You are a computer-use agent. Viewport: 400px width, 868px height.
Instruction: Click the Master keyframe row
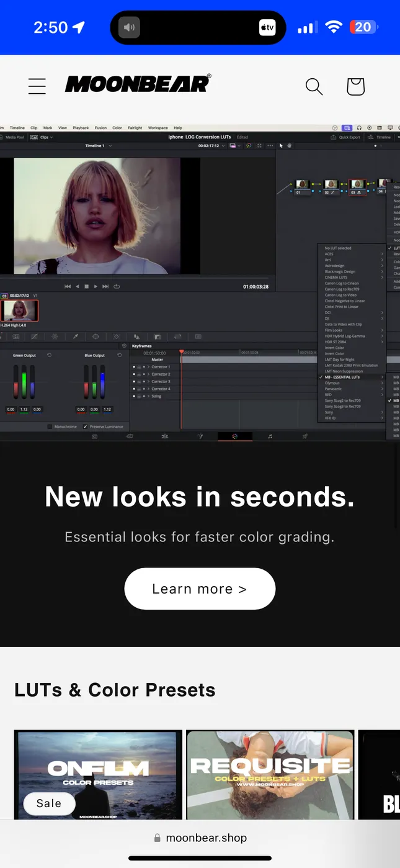tap(158, 359)
